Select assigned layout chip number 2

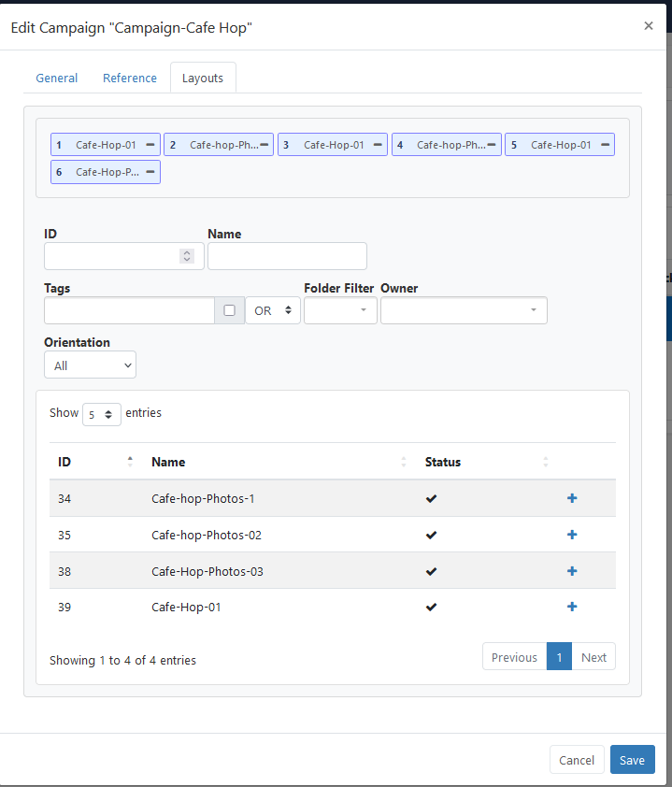pyautogui.click(x=219, y=145)
